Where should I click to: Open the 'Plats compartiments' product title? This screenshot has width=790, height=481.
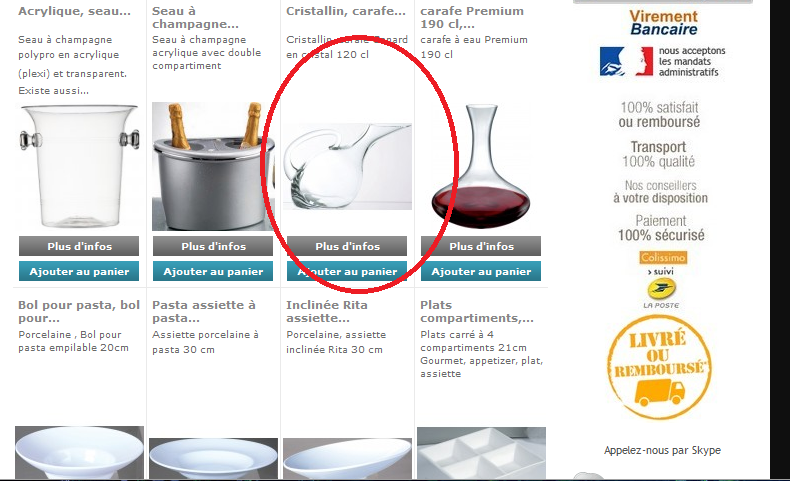coord(477,311)
